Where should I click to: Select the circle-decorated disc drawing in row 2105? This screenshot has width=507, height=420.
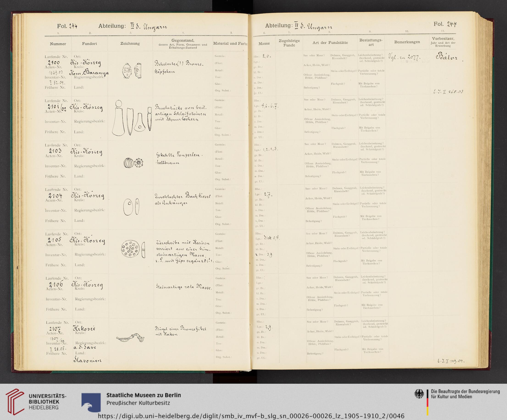coord(133,249)
